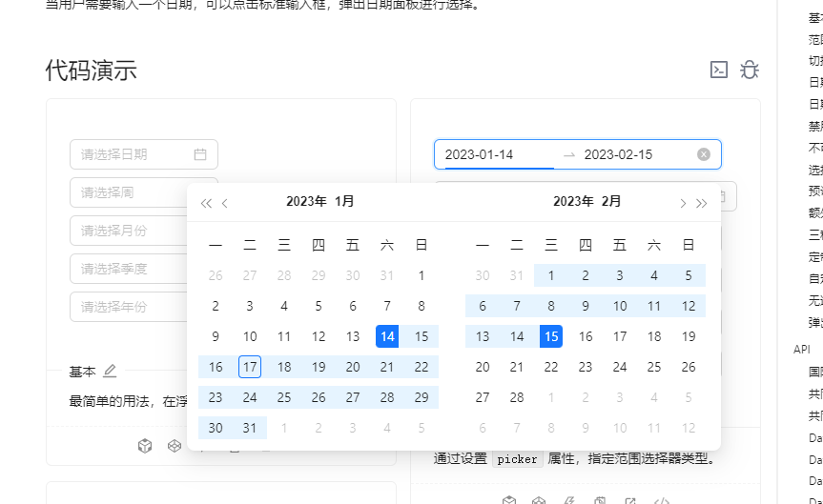Focus the start date 2023-01-14 input
823x504 pixels.
tap(499, 154)
